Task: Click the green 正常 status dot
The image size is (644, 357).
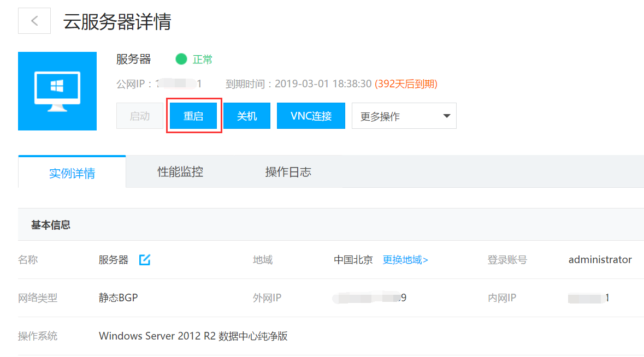Action: click(181, 59)
